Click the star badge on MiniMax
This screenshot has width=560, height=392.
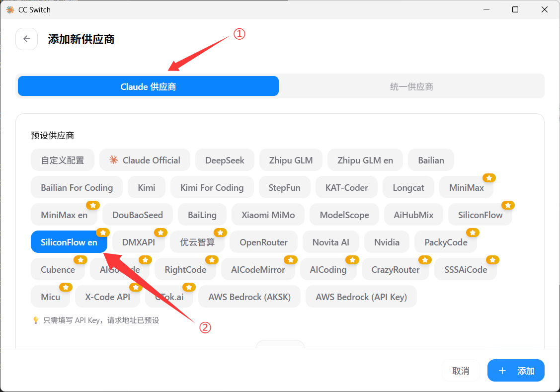pyautogui.click(x=489, y=178)
